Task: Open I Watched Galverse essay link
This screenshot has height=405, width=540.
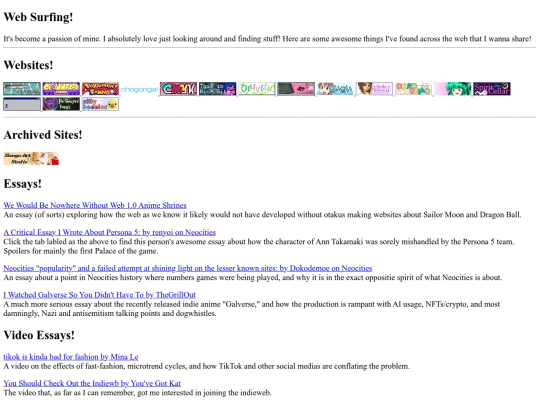Action: pos(100,295)
